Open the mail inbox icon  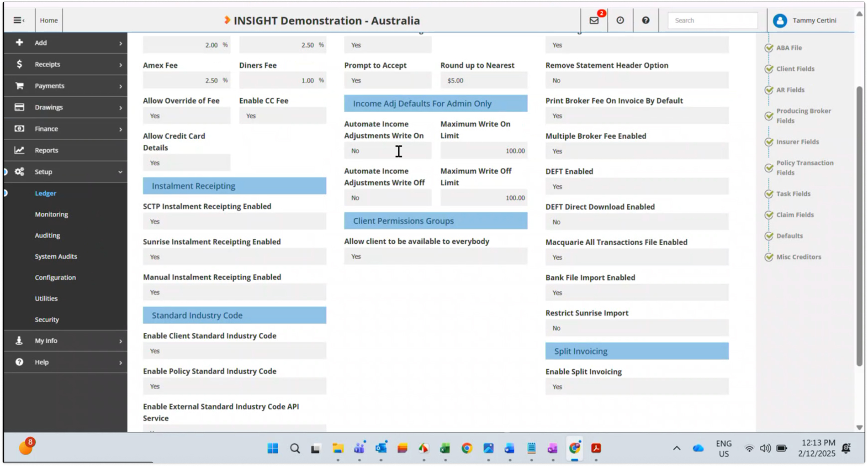click(594, 20)
